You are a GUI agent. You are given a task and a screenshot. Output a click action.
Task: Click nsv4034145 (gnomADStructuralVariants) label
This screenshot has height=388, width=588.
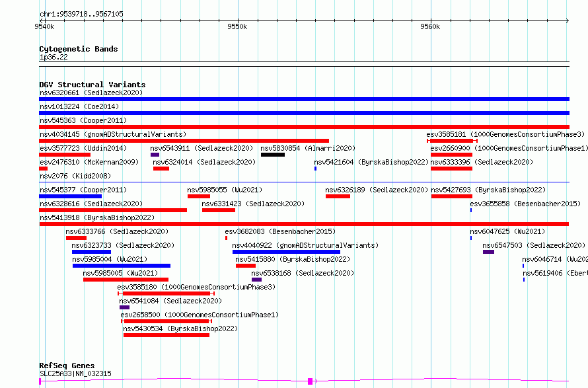click(x=113, y=134)
